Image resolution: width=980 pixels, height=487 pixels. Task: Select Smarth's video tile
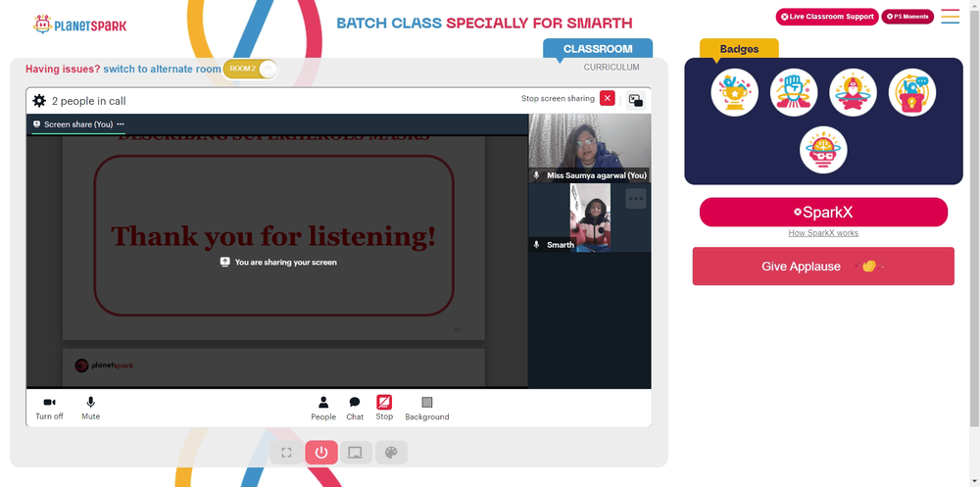[589, 218]
